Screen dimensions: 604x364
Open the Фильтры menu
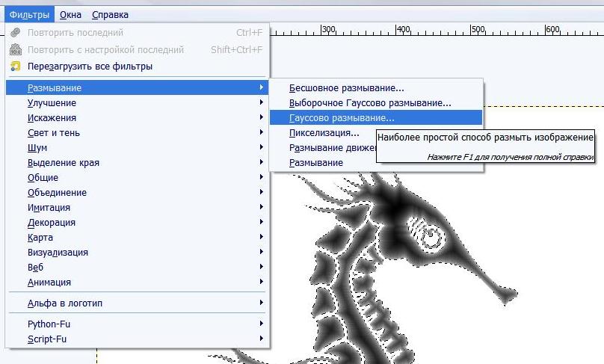29,15
